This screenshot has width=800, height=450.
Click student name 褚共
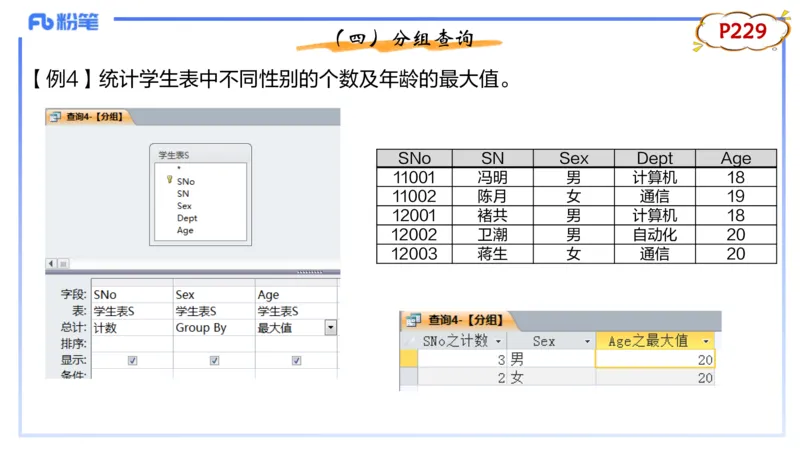(x=492, y=215)
